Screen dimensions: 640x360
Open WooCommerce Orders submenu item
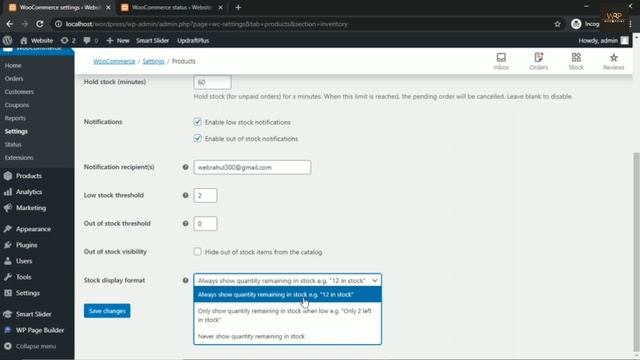point(14,78)
